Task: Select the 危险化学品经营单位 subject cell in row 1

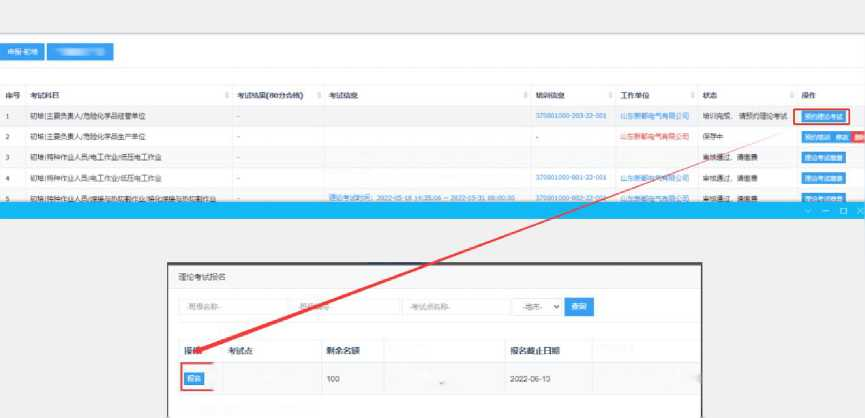Action: 88,116
